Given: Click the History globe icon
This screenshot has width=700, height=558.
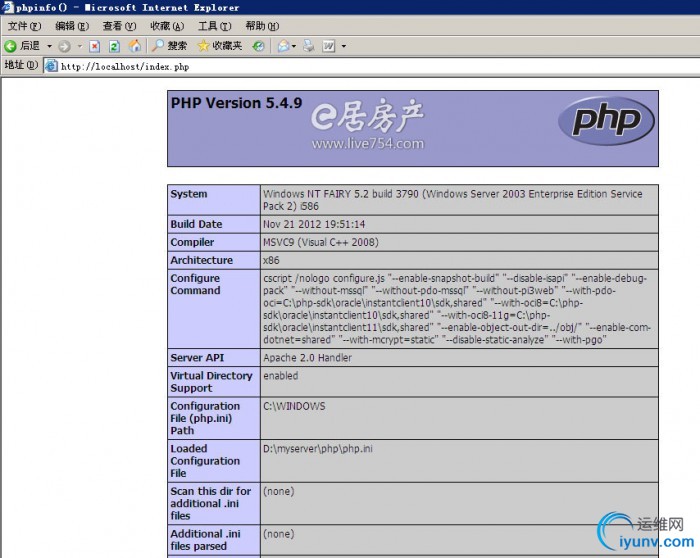Looking at the screenshot, I should coord(258,46).
